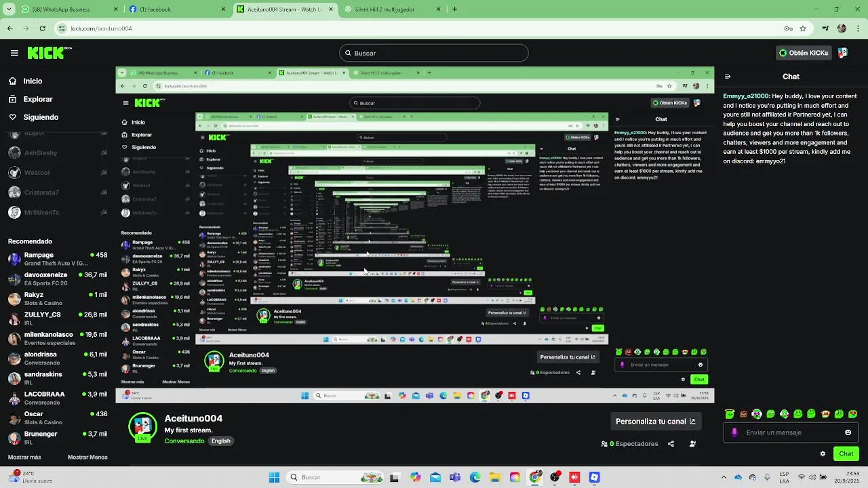Switch to Silent Hill 2 multijugador tab
Screen dimensions: 868x488
click(393, 9)
